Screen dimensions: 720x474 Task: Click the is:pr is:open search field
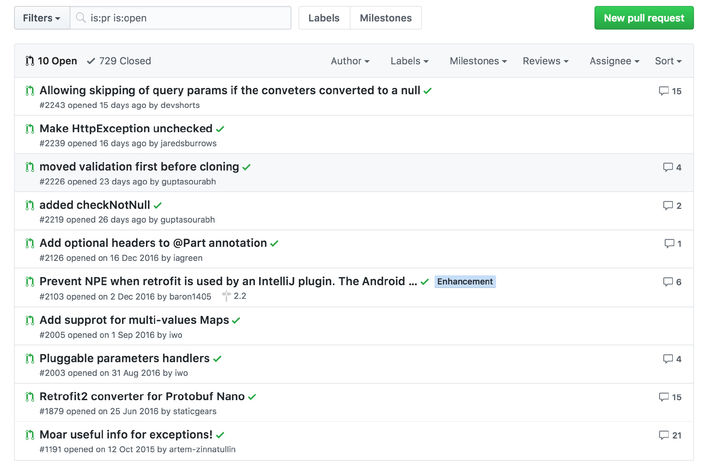click(185, 18)
